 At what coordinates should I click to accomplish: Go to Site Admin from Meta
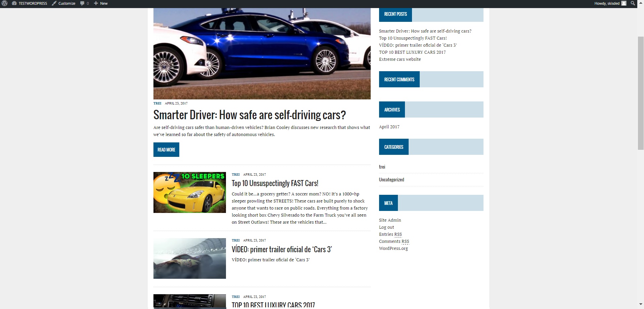(x=390, y=220)
